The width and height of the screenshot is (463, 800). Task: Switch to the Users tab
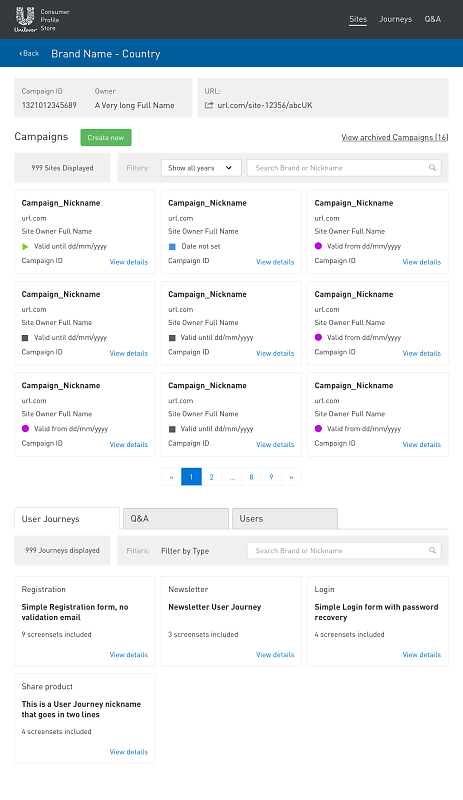pos(285,518)
